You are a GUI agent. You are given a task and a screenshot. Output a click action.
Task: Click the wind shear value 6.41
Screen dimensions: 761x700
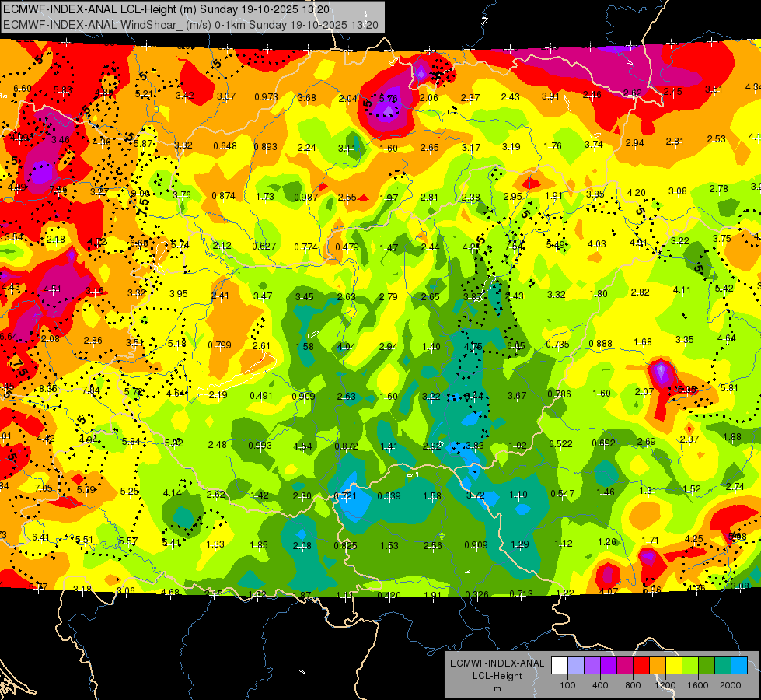(40, 537)
